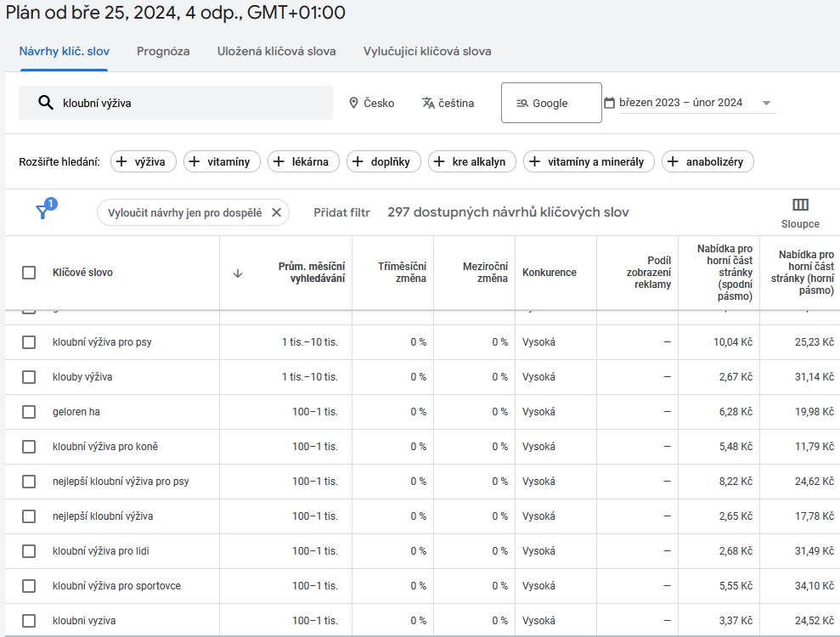
Task: Click the sort arrow in header
Action: pyautogui.click(x=238, y=273)
